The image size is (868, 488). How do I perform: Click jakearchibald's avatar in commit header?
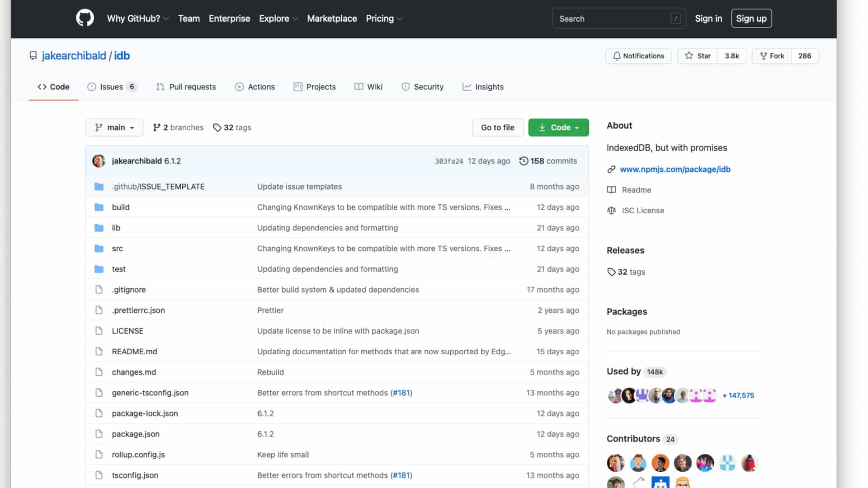99,161
